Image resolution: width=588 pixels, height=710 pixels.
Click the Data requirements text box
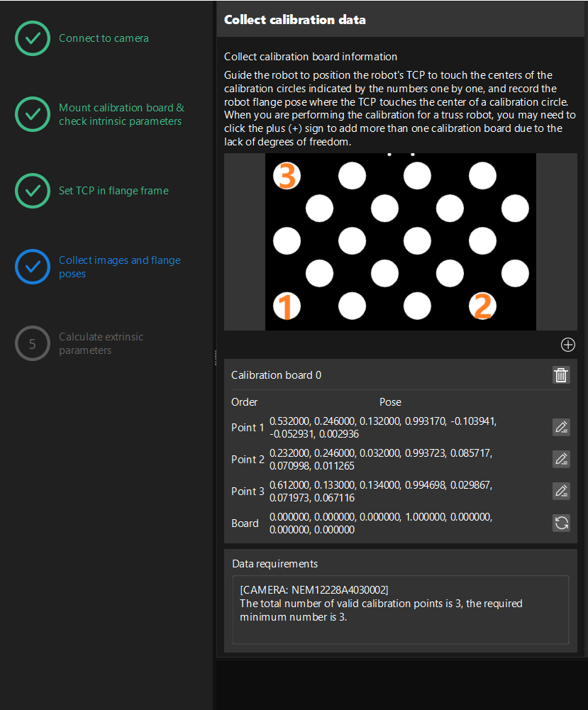coord(401,609)
